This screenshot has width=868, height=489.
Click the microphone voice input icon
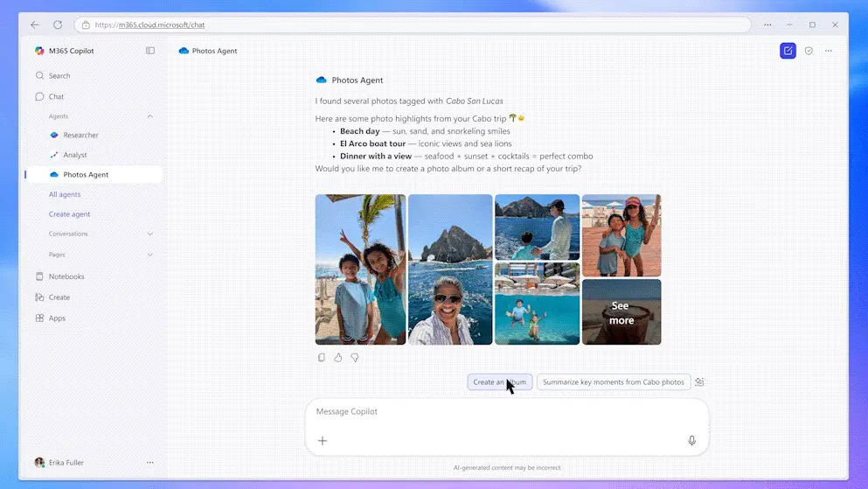pyautogui.click(x=691, y=441)
